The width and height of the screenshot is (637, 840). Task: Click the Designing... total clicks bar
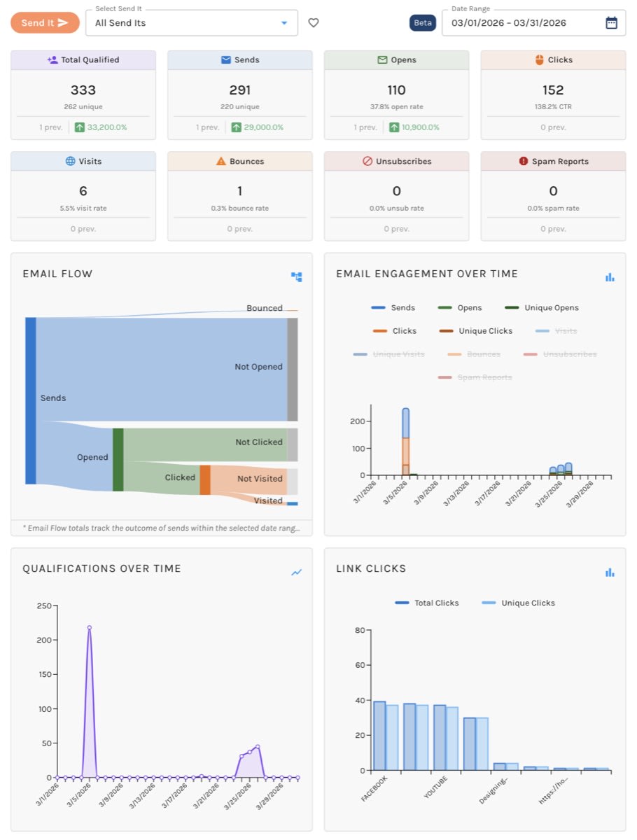[x=499, y=766]
